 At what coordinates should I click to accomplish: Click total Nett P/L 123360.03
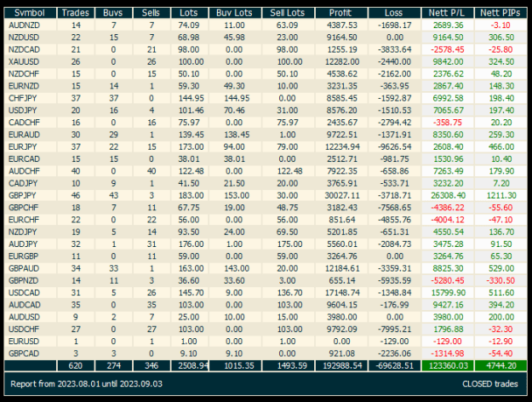pyautogui.click(x=447, y=365)
